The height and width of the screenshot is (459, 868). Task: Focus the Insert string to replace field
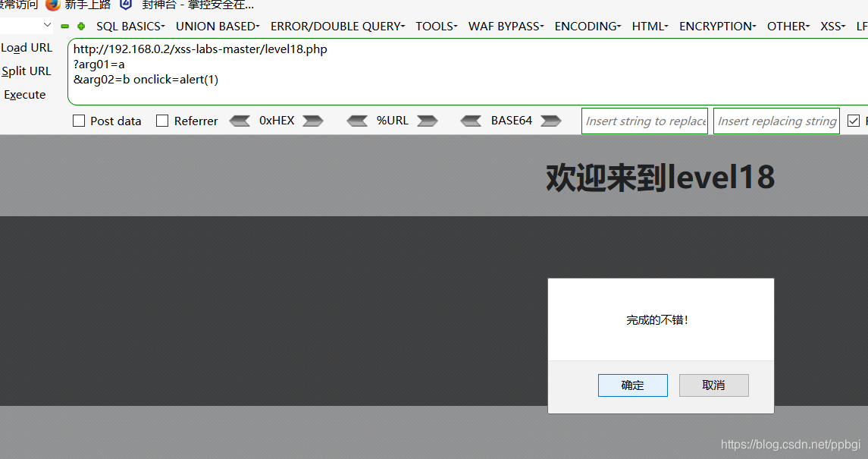(x=644, y=121)
